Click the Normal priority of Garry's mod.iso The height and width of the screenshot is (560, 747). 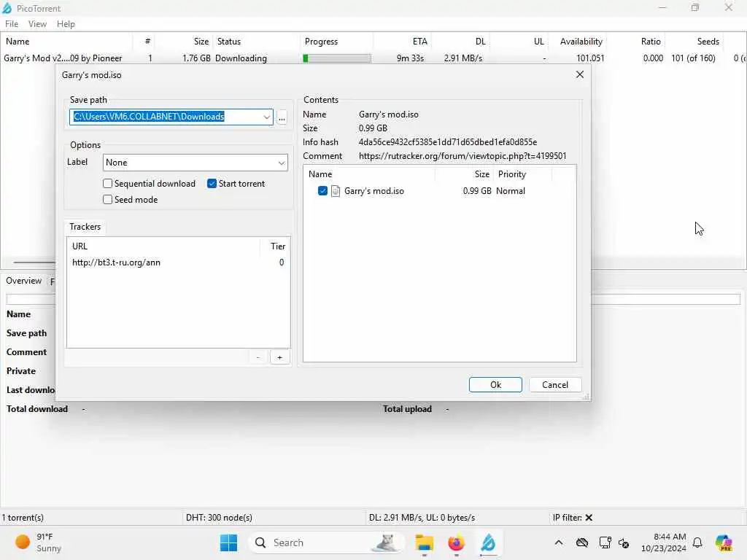[x=510, y=191]
